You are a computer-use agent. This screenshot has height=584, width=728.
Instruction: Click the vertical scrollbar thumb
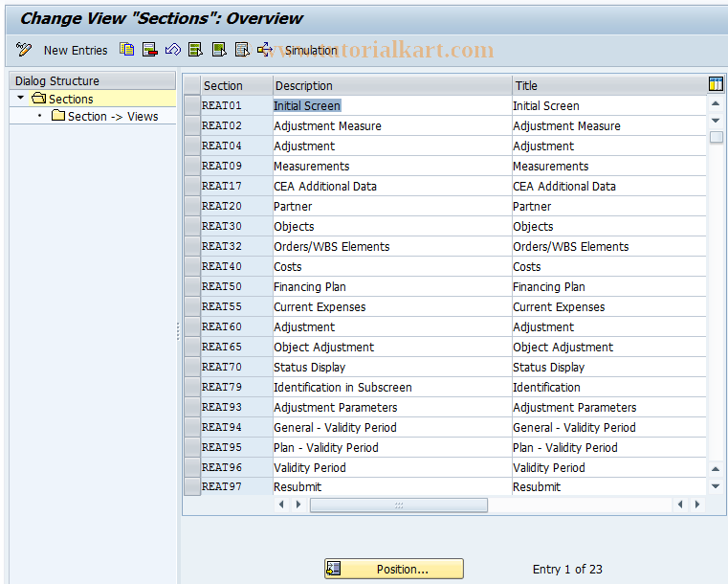pyautogui.click(x=717, y=137)
